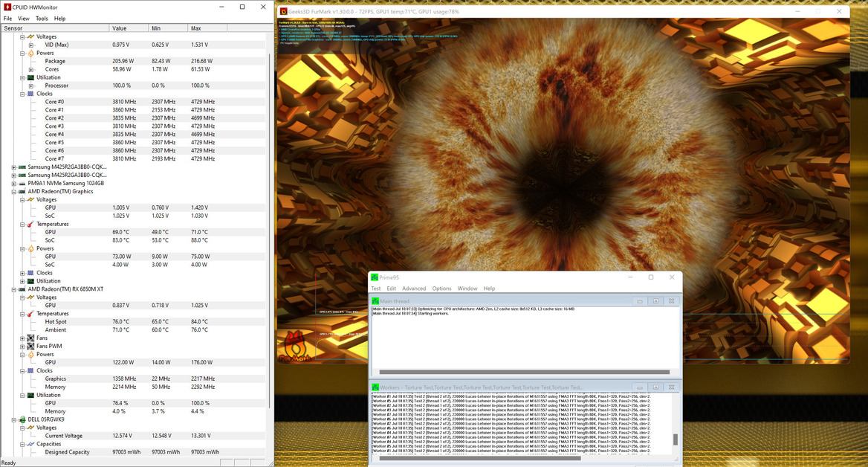Select the Hot Spot temperature row
The width and height of the screenshot is (868, 467).
pyautogui.click(x=133, y=322)
